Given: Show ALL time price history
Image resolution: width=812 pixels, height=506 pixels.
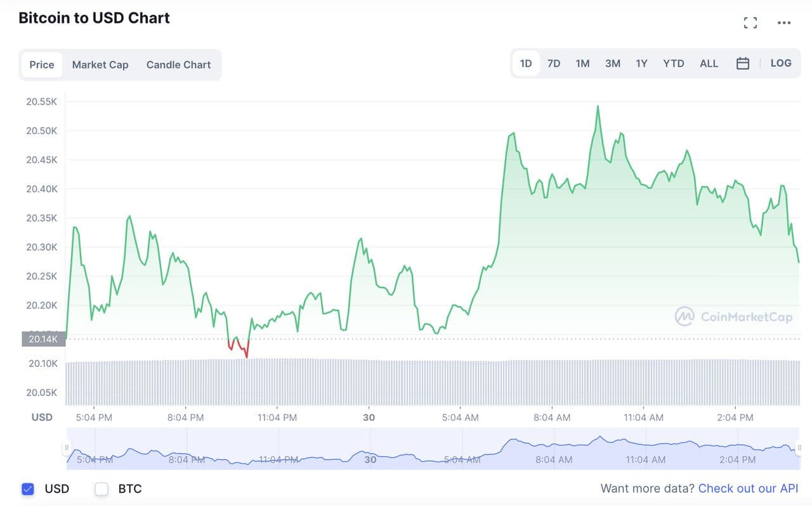Looking at the screenshot, I should (709, 63).
